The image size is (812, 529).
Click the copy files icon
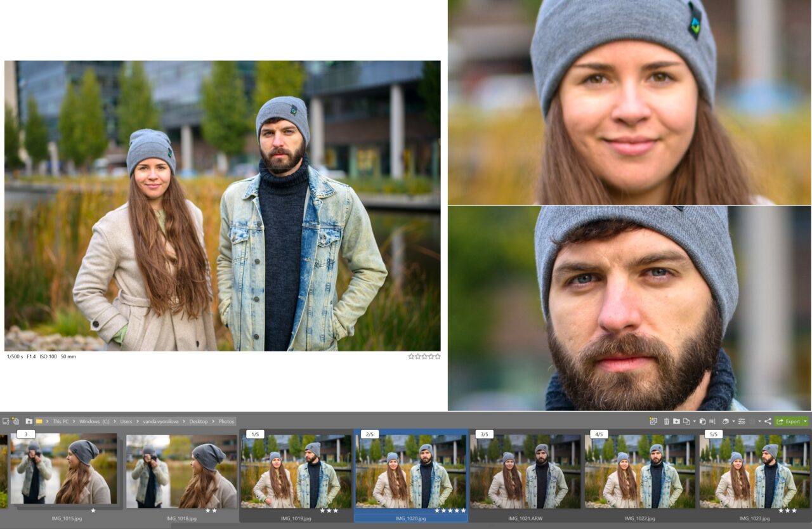coord(686,421)
